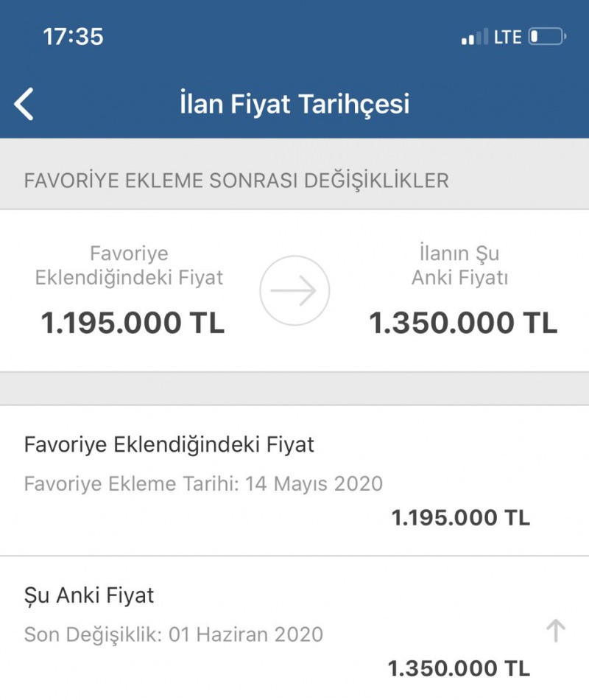Tap the signal strength bars icon

point(475,37)
